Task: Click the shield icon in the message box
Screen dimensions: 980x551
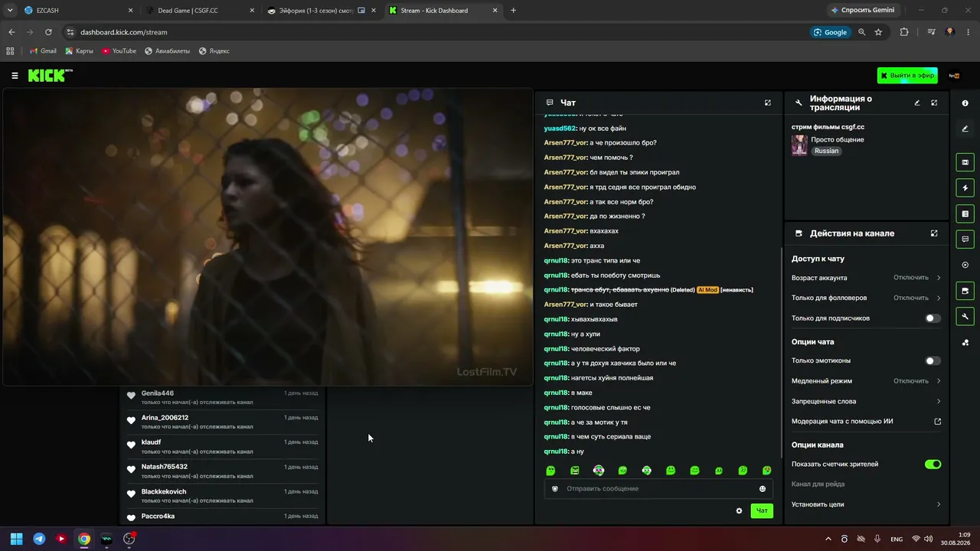Action: 555,489
